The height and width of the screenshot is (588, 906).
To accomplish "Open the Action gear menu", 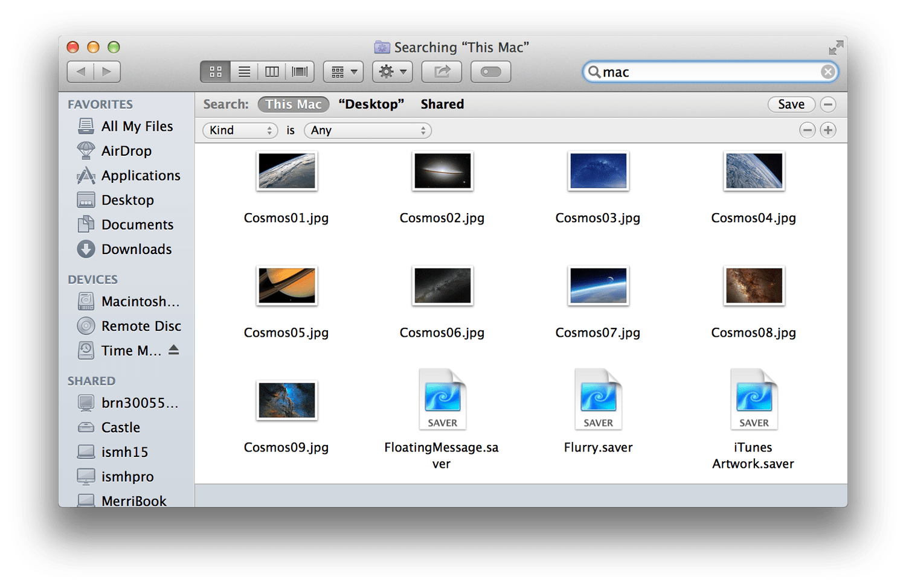I will (393, 72).
